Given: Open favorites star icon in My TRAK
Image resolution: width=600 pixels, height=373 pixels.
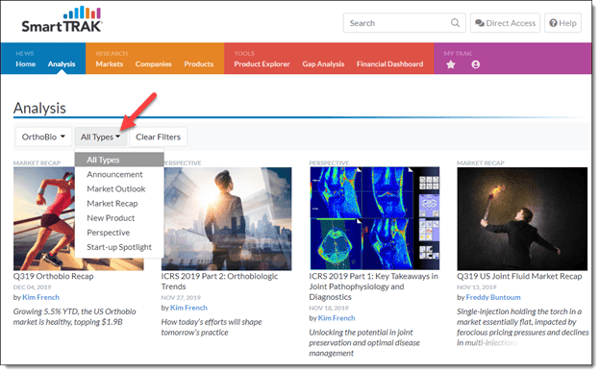Looking at the screenshot, I should [451, 65].
